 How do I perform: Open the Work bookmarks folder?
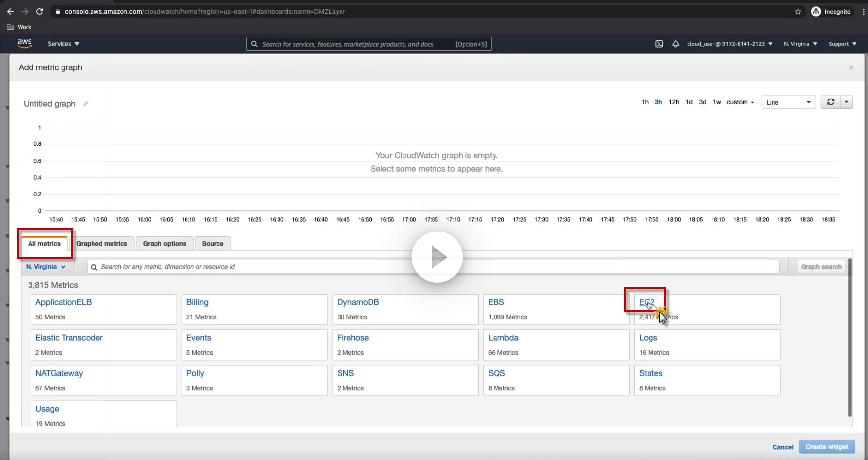(19, 27)
